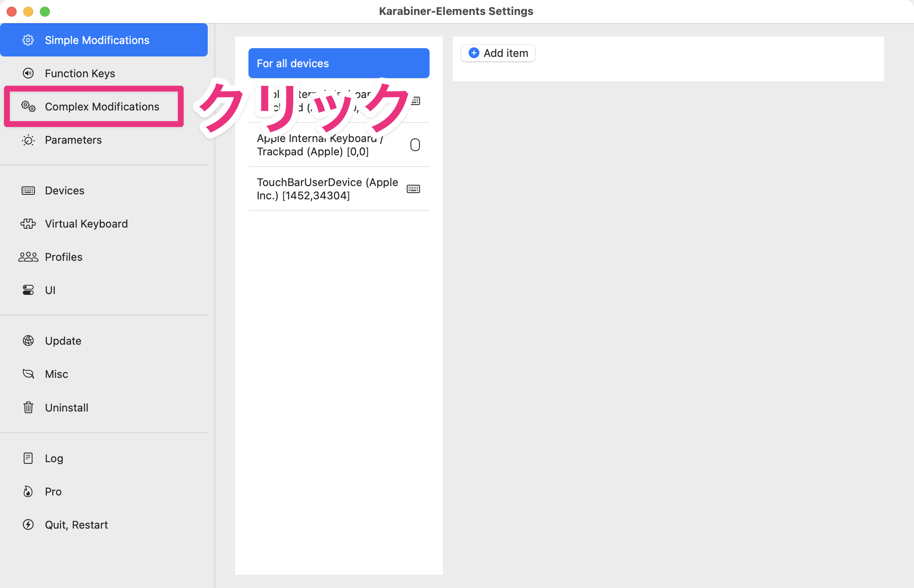This screenshot has height=588, width=914.
Task: Click the Profiles people icon
Action: 28,257
